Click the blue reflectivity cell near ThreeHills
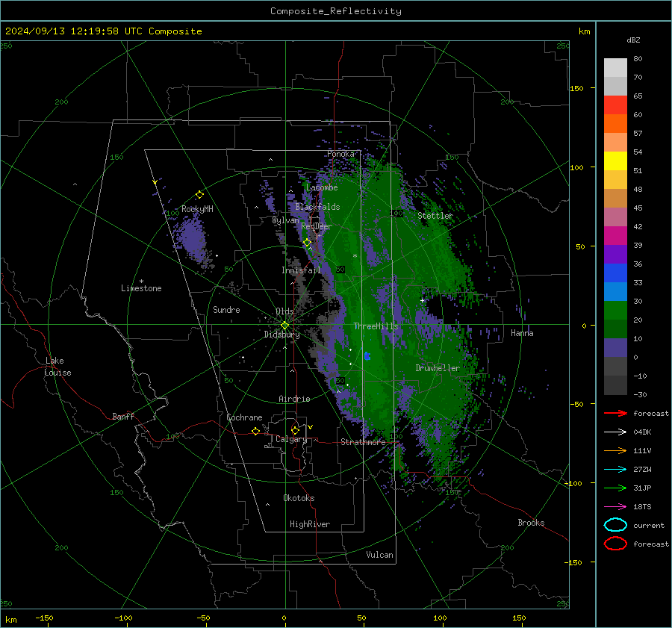Image resolution: width=672 pixels, height=628 pixels. [x=367, y=355]
